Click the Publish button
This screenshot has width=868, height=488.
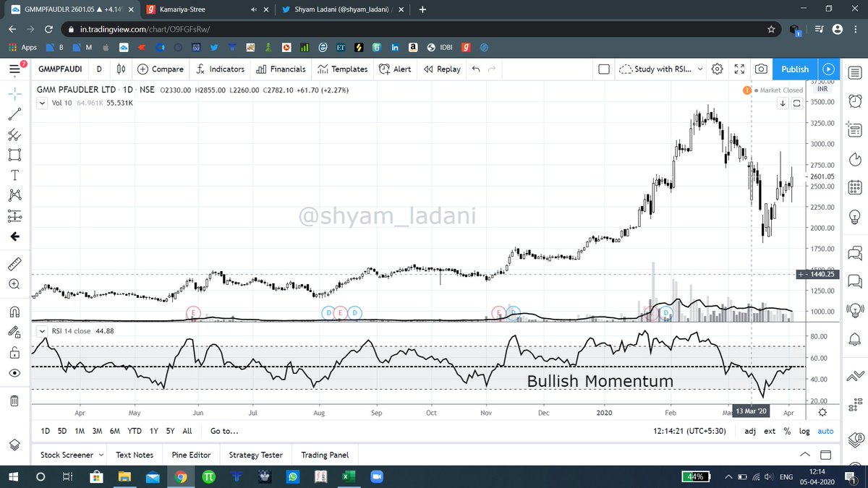pyautogui.click(x=795, y=69)
